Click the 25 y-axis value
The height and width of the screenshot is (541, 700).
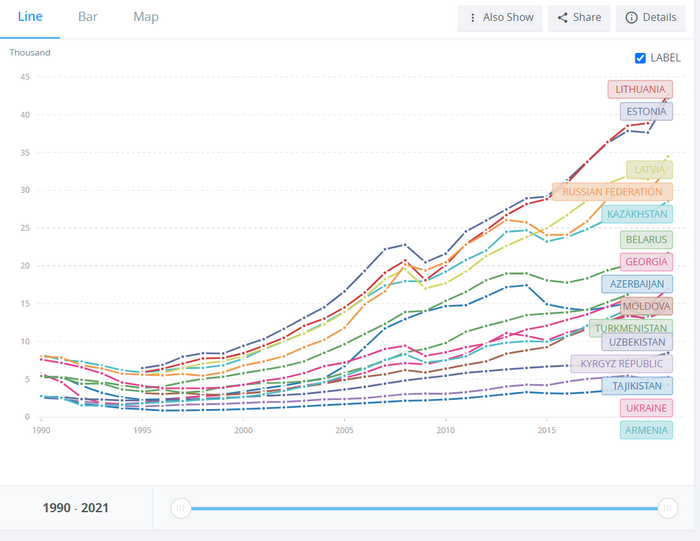coord(25,228)
